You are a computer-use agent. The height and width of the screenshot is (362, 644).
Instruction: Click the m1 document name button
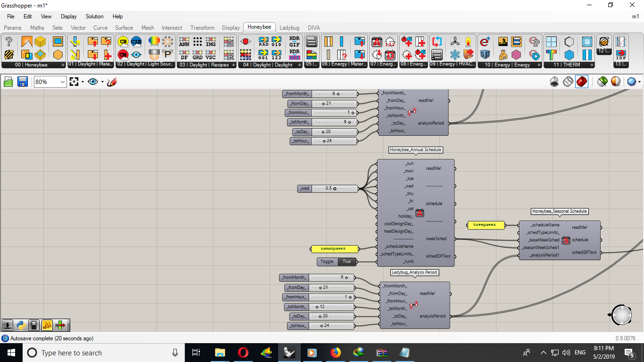pyautogui.click(x=636, y=16)
